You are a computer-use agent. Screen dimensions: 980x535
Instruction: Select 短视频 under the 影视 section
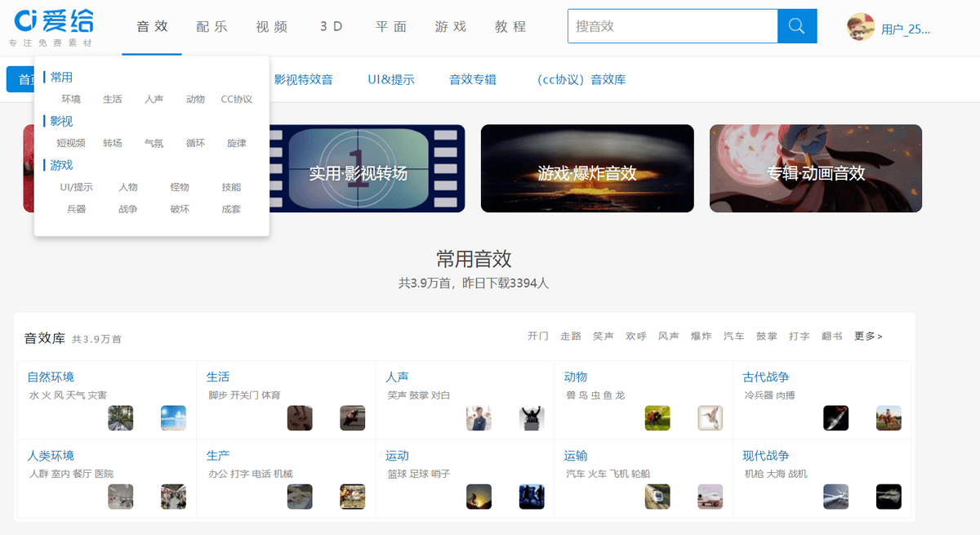click(71, 144)
